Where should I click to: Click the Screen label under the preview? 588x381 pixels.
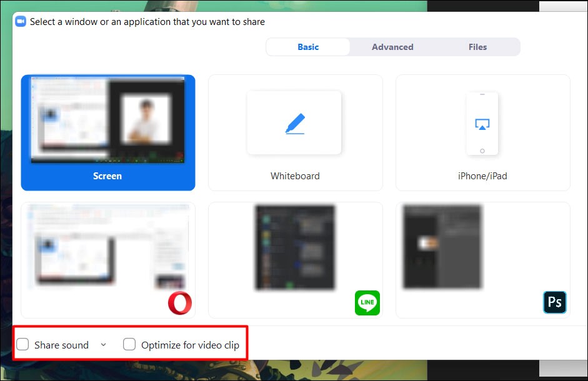coord(107,176)
